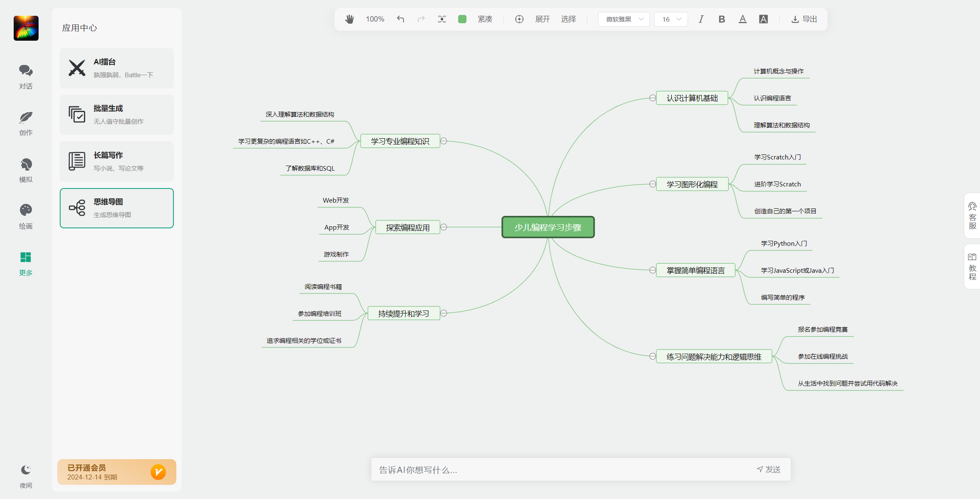Open the font size 16 dropdown
980x499 pixels.
(x=671, y=19)
